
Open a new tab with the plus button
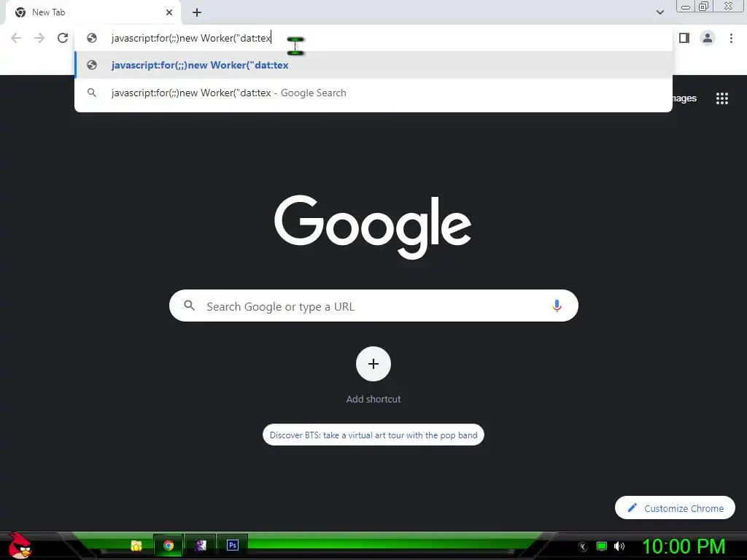pos(197,12)
